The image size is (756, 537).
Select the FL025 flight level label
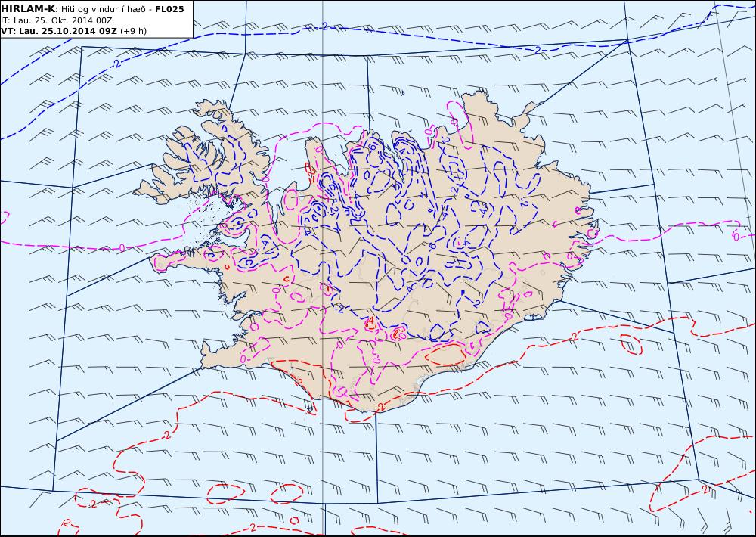click(x=169, y=9)
